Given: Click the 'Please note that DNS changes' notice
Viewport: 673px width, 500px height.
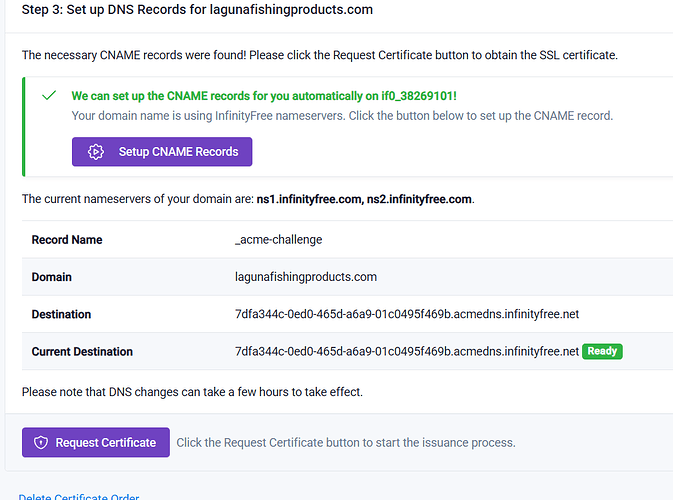Looking at the screenshot, I should [192, 392].
